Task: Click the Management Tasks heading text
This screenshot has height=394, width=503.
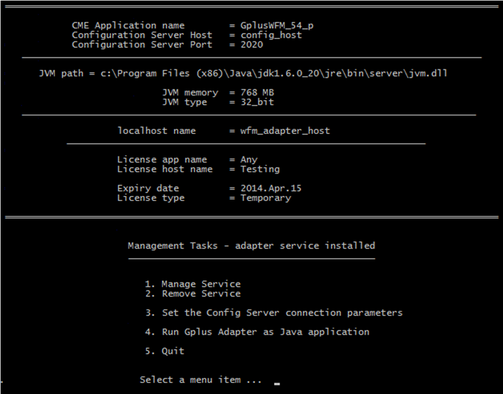Action: 251,246
